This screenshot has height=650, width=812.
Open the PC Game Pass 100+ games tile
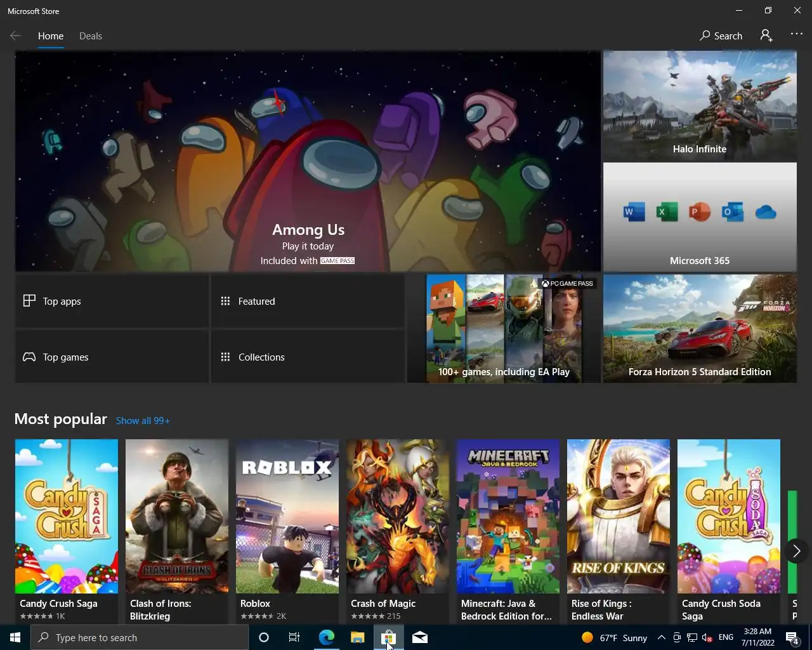504,329
